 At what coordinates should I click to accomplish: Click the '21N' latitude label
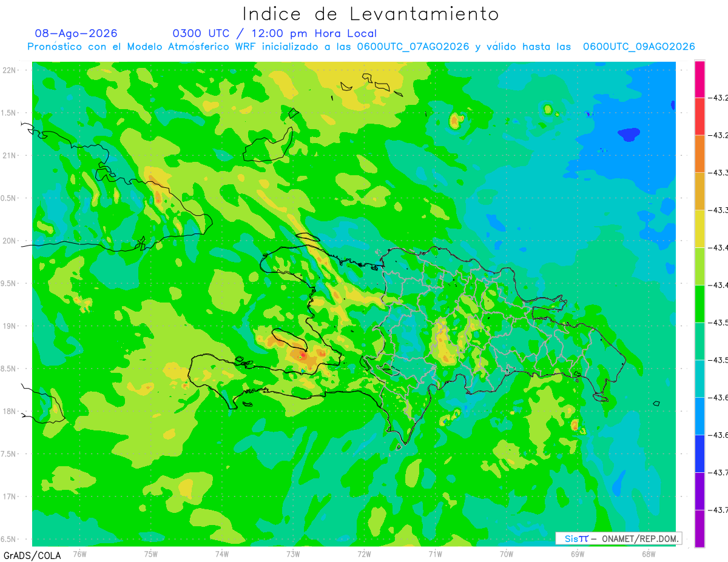[10, 155]
